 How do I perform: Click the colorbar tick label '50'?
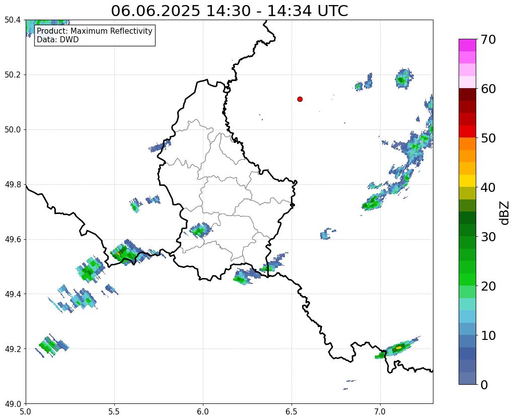tap(488, 138)
